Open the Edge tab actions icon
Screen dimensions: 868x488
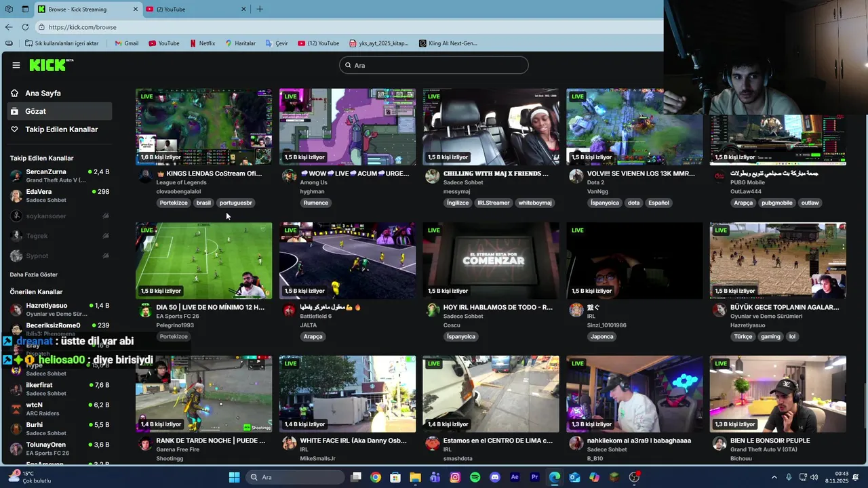[x=25, y=9]
